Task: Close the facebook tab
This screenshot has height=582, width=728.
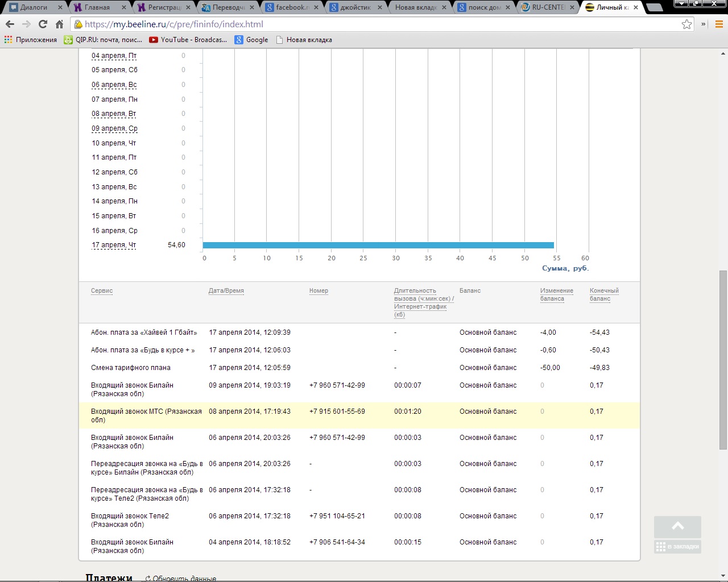Action: 316,7
